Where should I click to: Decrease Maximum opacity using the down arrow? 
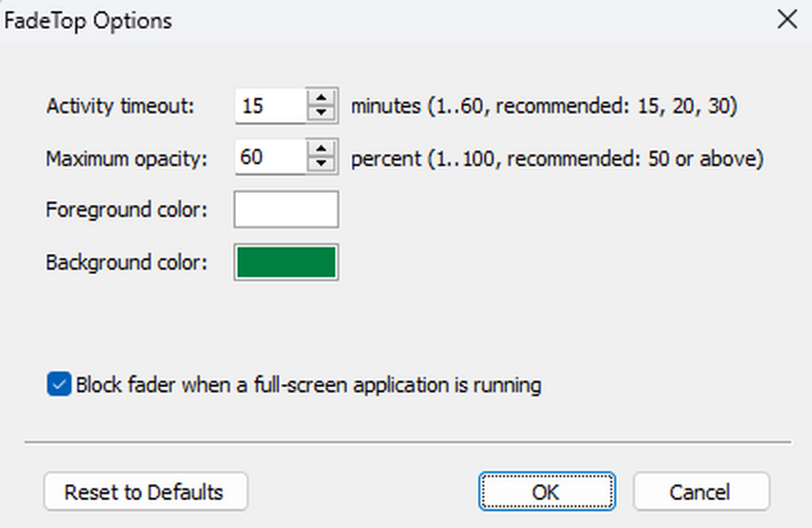tap(321, 165)
